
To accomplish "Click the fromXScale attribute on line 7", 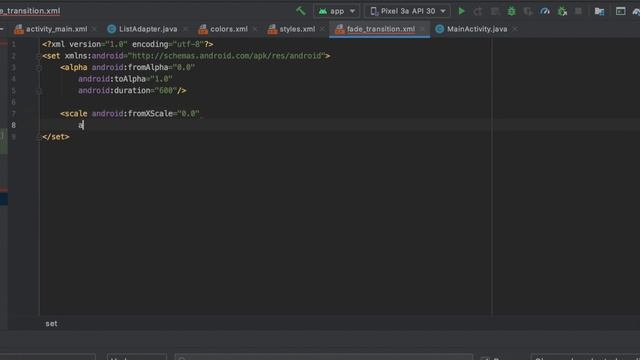I will 132,113.
